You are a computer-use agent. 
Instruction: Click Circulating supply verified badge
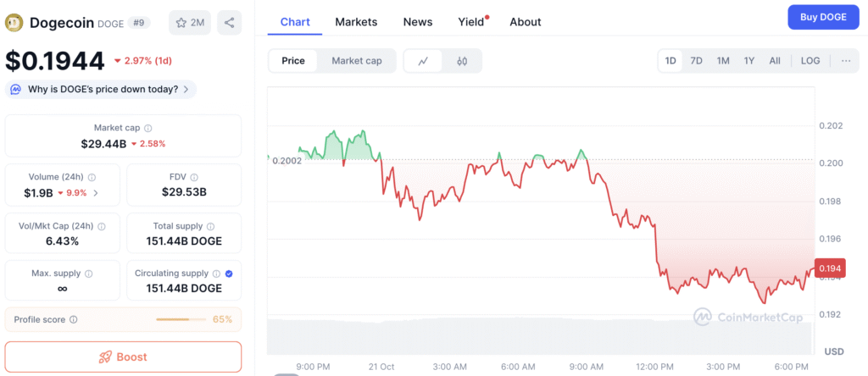(230, 274)
